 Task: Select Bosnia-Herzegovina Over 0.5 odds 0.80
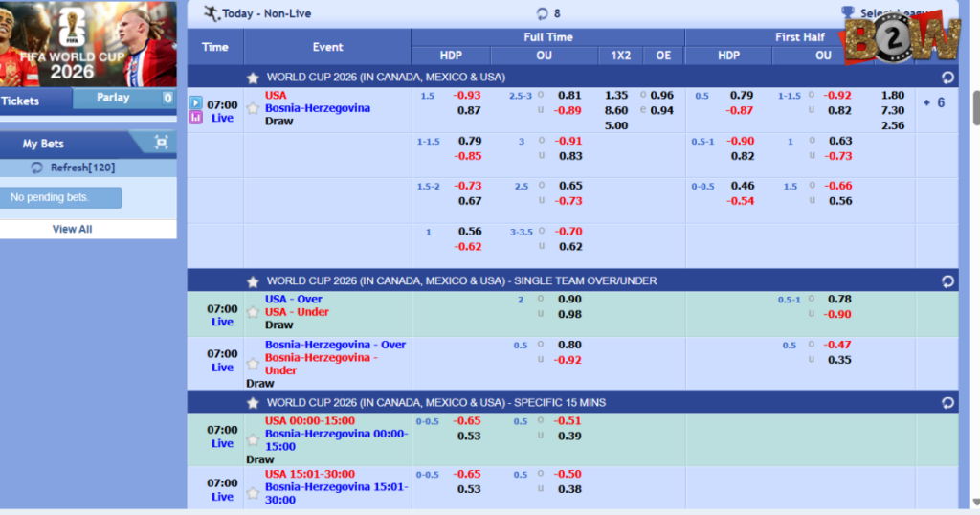569,345
